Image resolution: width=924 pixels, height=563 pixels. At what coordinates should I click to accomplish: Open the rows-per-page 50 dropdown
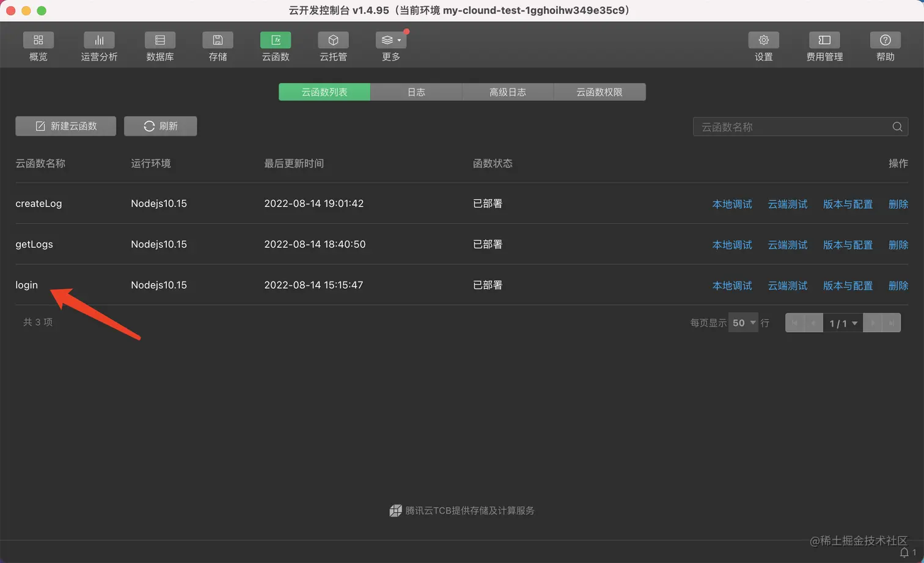pos(744,322)
